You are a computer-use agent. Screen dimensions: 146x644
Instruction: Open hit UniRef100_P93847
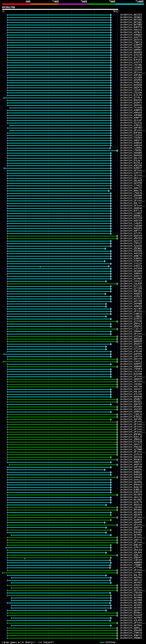pos(131,48)
